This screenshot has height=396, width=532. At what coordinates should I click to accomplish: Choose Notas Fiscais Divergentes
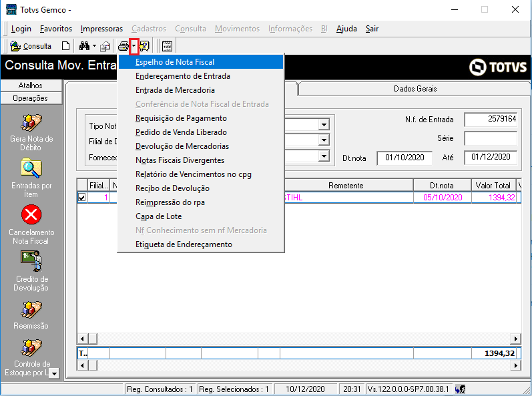[x=201, y=160]
